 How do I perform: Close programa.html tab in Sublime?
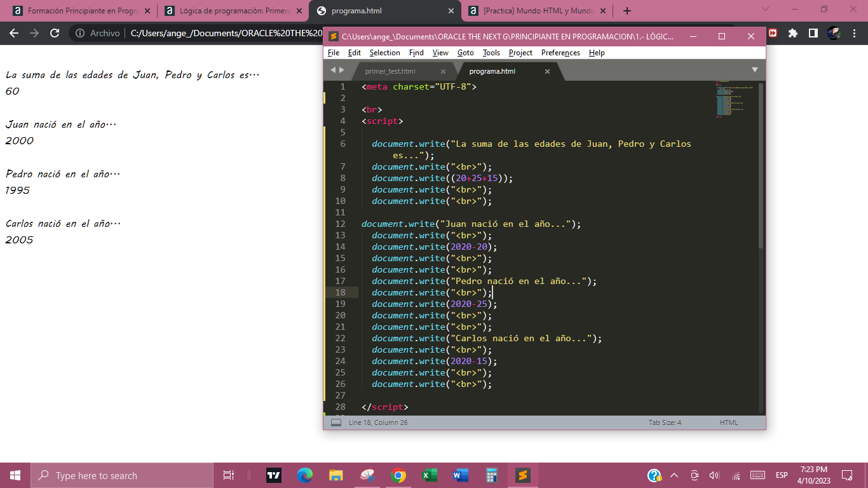click(547, 71)
